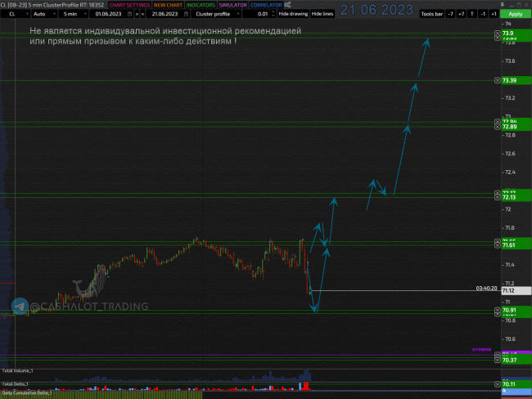
Task: Expand the Cluster profile chart type dropdown
Action: pos(216,14)
